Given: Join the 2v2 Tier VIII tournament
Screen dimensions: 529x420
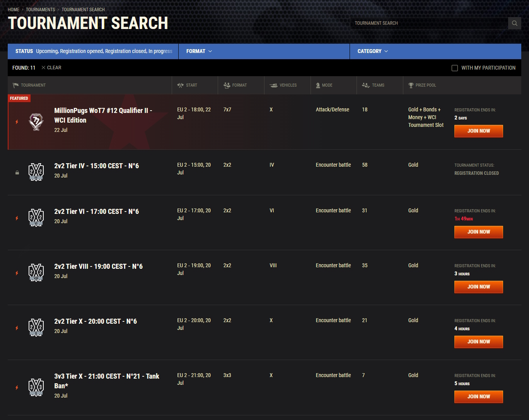Looking at the screenshot, I should [479, 287].
